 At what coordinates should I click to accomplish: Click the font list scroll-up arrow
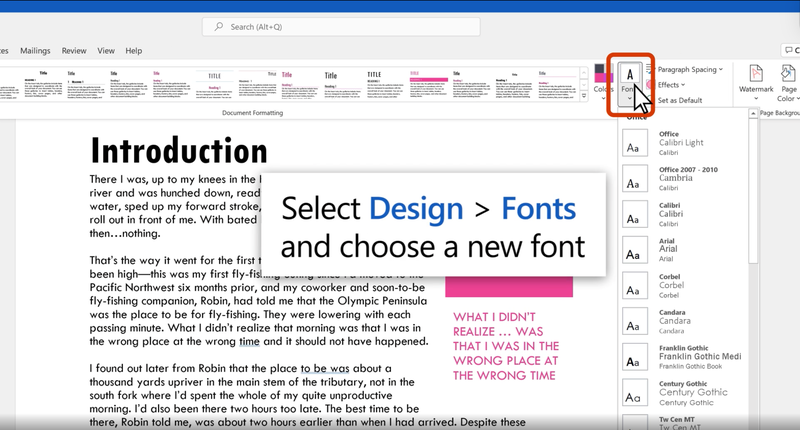[x=753, y=113]
